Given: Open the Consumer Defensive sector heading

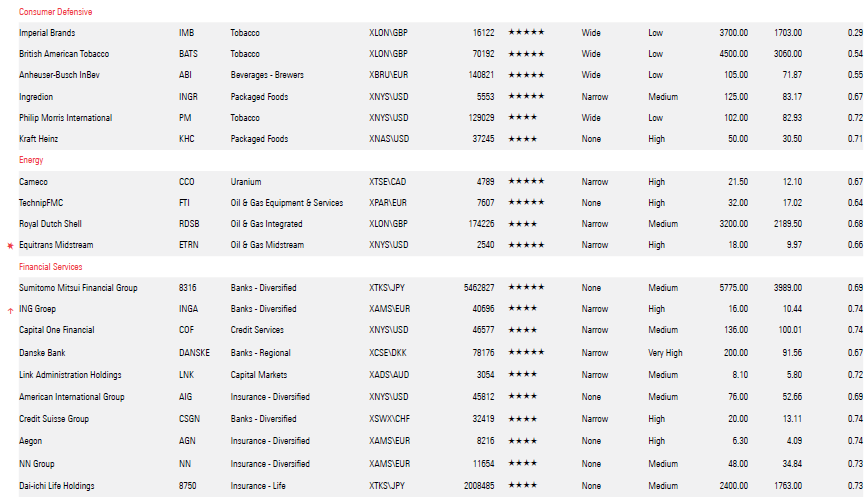Looking at the screenshot, I should [55, 12].
